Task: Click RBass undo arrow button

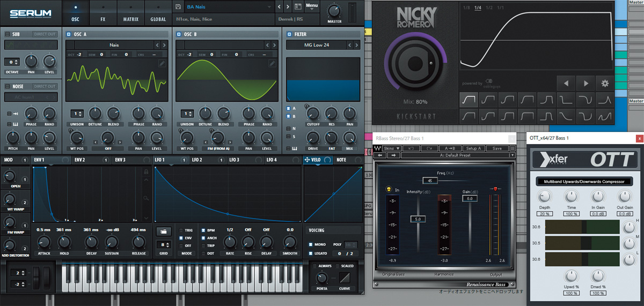Action: (411, 148)
